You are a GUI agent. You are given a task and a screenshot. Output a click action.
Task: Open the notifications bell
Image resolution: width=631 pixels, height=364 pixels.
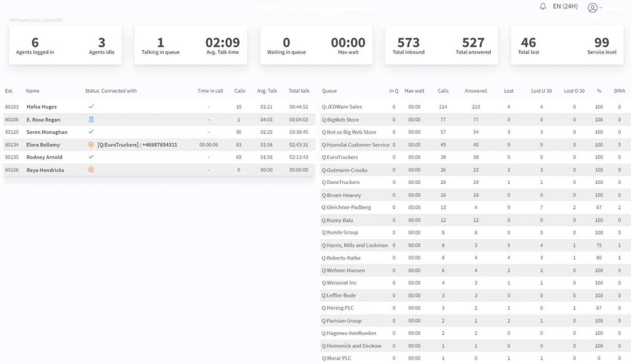(543, 7)
